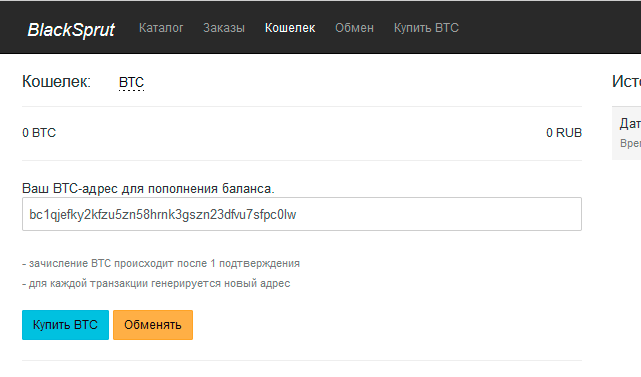This screenshot has height=377, width=641.
Task: Open Купить BTC in the top navigation
Action: [x=426, y=28]
